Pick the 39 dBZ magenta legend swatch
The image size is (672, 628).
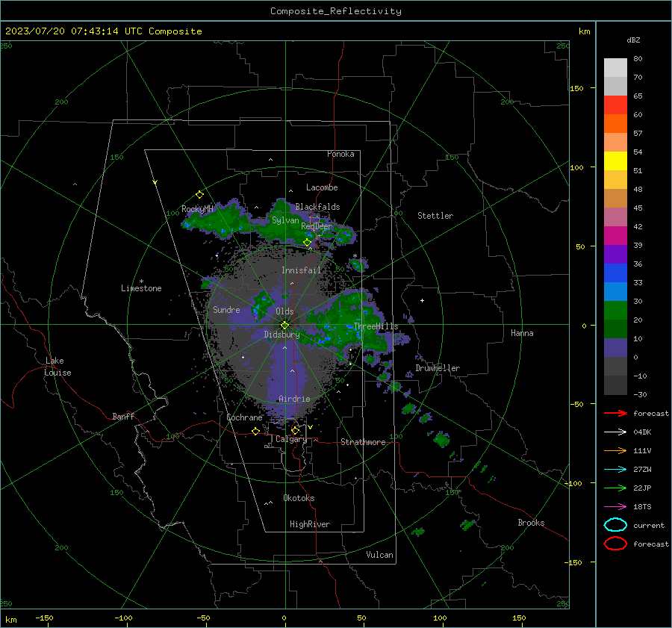[615, 235]
